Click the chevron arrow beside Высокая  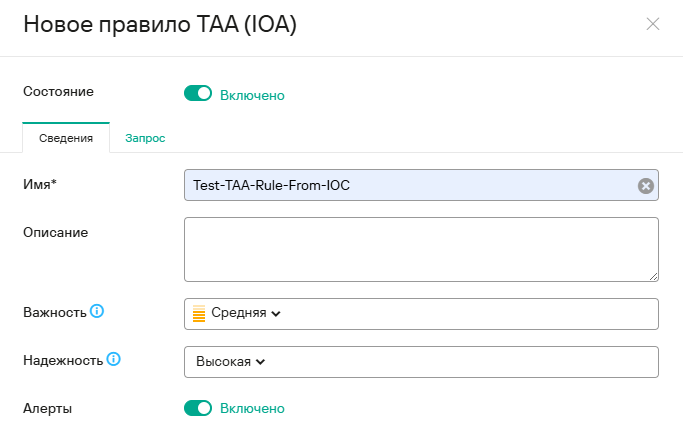point(260,362)
